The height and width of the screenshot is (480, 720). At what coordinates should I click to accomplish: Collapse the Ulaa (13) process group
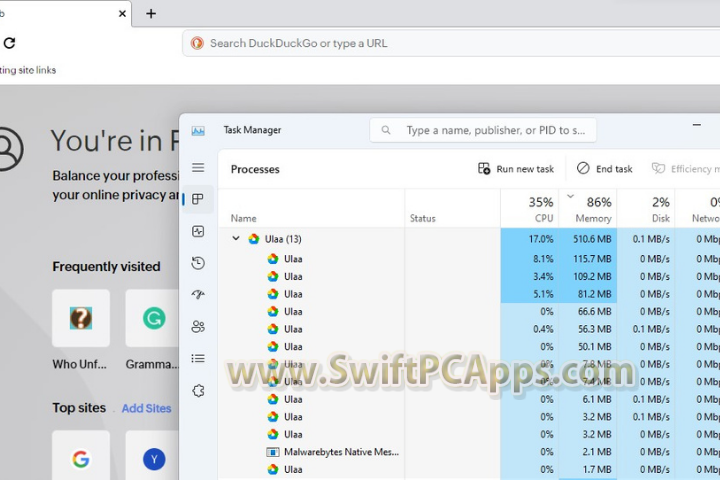[x=236, y=238]
